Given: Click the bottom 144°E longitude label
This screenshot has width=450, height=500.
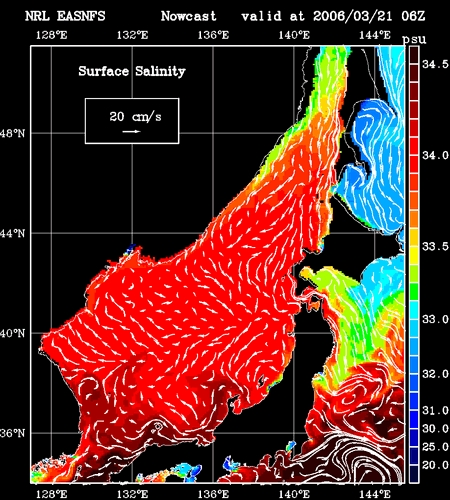Looking at the screenshot, I should pos(375,494).
